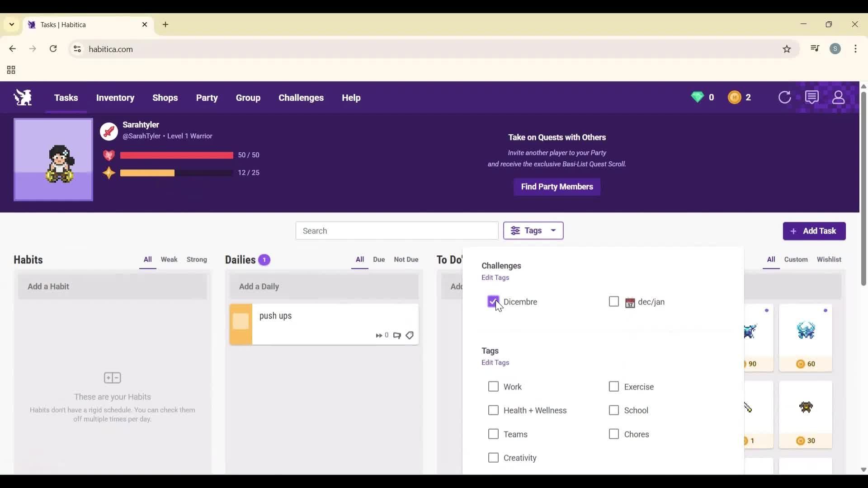868x488 pixels.
Task: Click the experience progress bar
Action: click(x=176, y=173)
